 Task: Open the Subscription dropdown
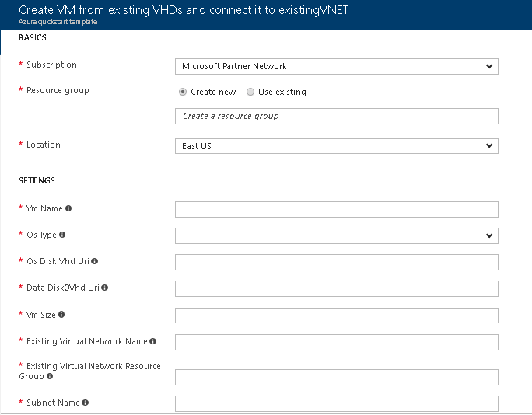click(337, 67)
